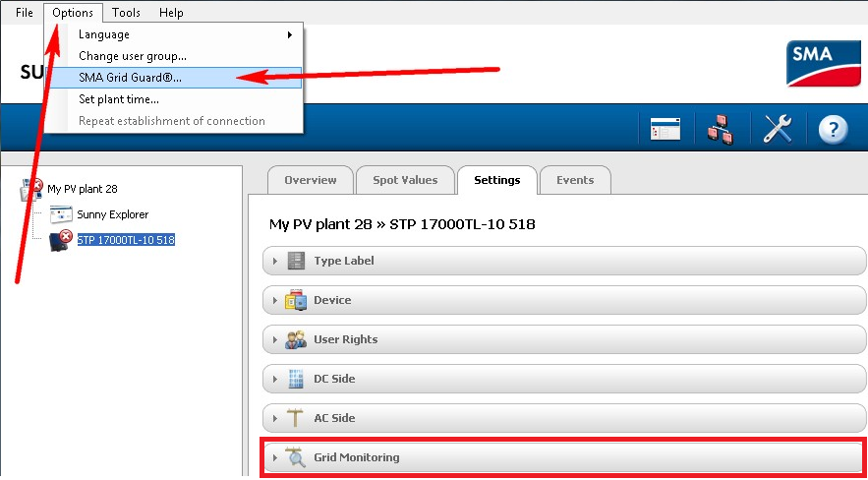
Task: Click the network topology toolbar icon
Action: point(721,129)
